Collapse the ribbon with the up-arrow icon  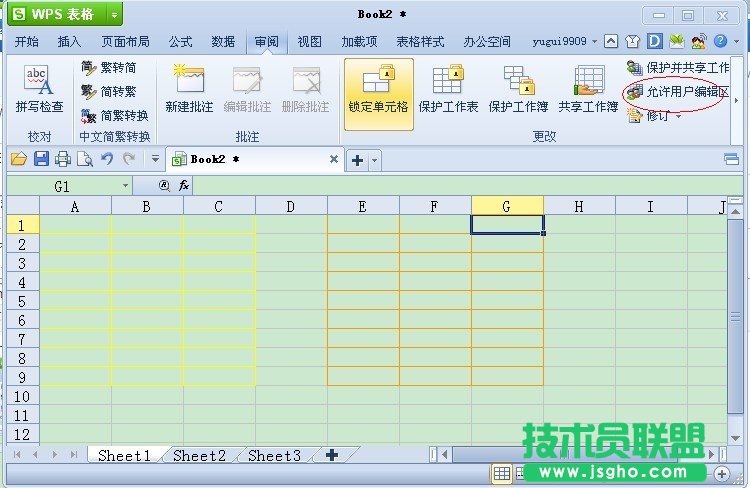pyautogui.click(x=611, y=42)
